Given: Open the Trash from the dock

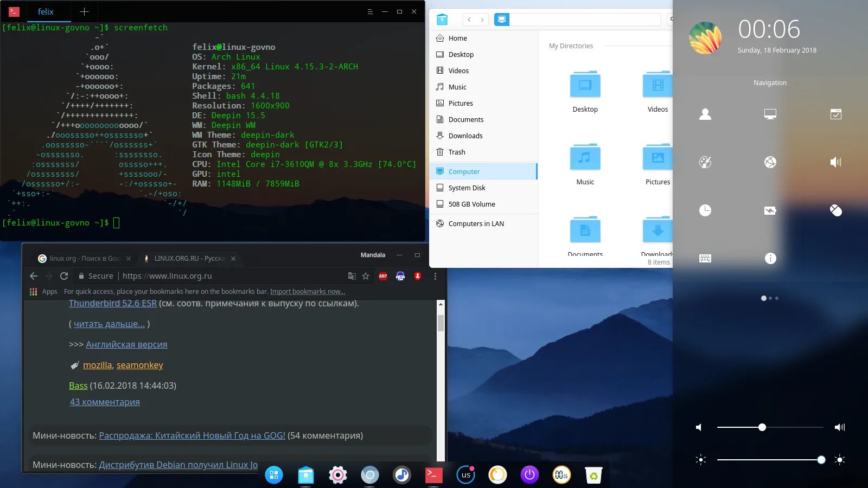Looking at the screenshot, I should click(594, 475).
